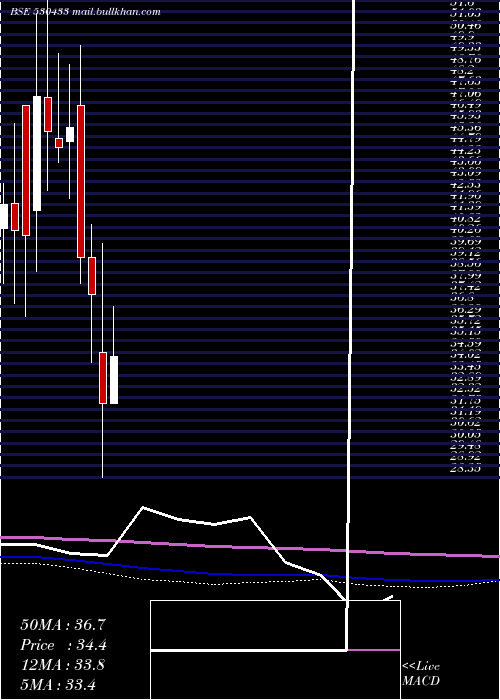Click the last white candlestick body

coord(114,379)
